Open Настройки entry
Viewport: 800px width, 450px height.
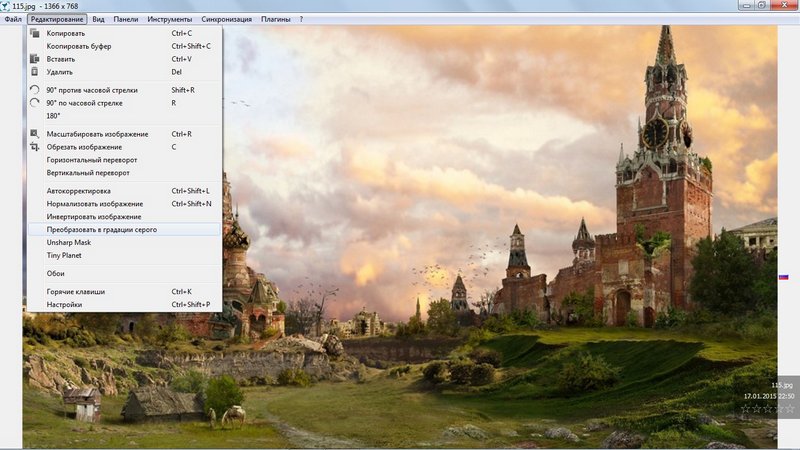pyautogui.click(x=124, y=305)
